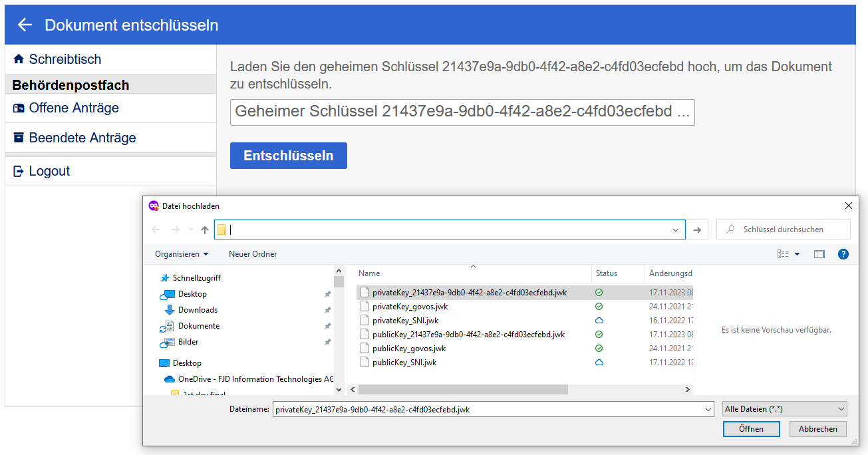868x455 pixels.
Task: Click the up-folder arrow in dialog
Action: [x=205, y=230]
